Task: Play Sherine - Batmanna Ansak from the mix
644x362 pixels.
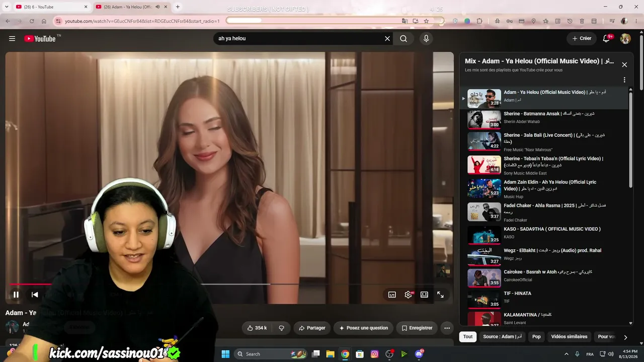Action: pos(545,120)
